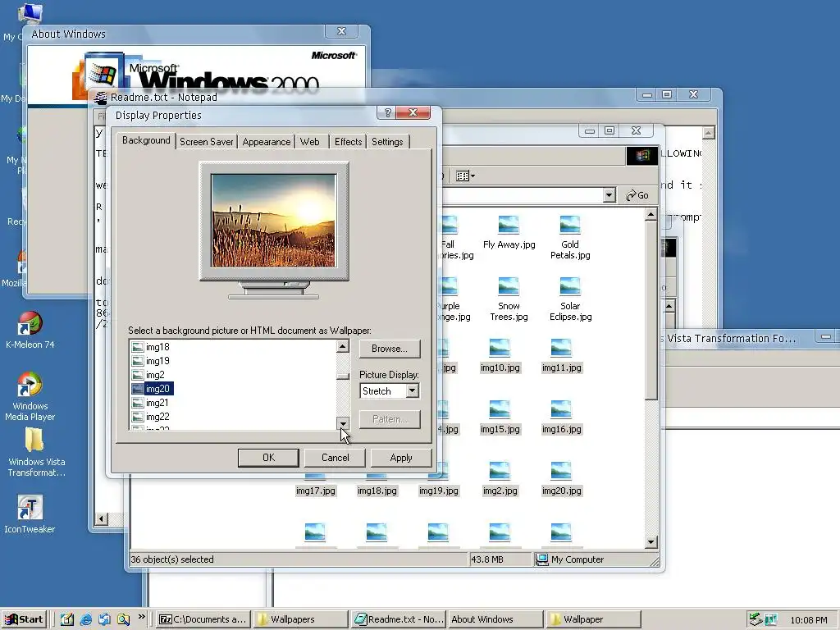
Task: Expand hidden quick launch items chevron
Action: [x=141, y=617]
